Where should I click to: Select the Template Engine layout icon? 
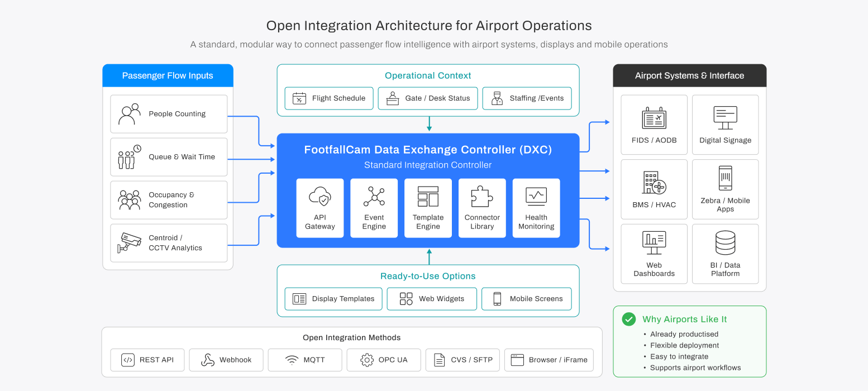pos(428,197)
